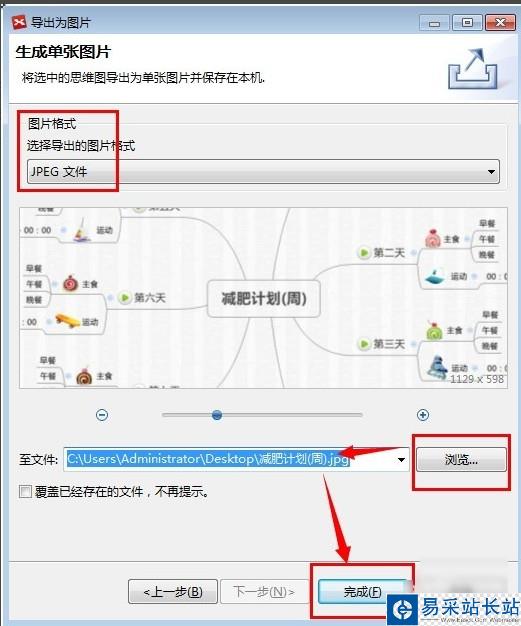Click the XMind logo in title bar
Screen dimensions: 521x626
pyautogui.click(x=19, y=22)
